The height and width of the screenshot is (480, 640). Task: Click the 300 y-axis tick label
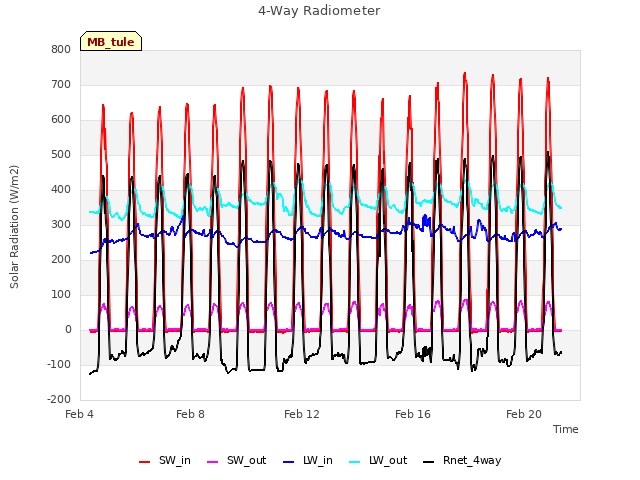[61, 224]
